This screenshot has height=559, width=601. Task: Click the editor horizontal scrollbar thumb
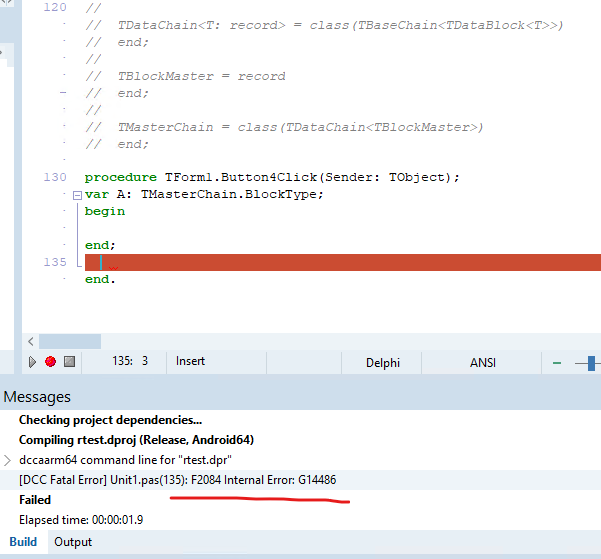tap(70, 341)
